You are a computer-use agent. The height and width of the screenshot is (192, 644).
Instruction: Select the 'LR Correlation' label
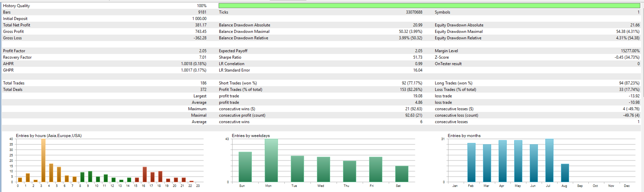(x=232, y=64)
